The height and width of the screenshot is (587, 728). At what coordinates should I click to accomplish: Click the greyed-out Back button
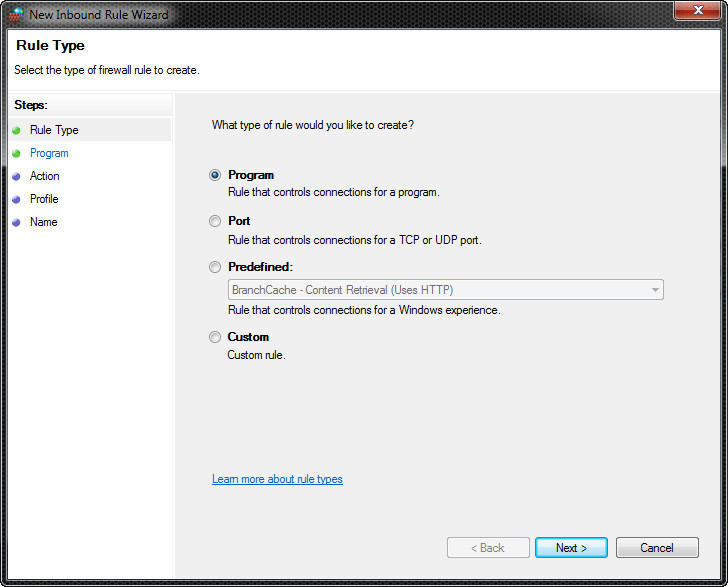(488, 548)
